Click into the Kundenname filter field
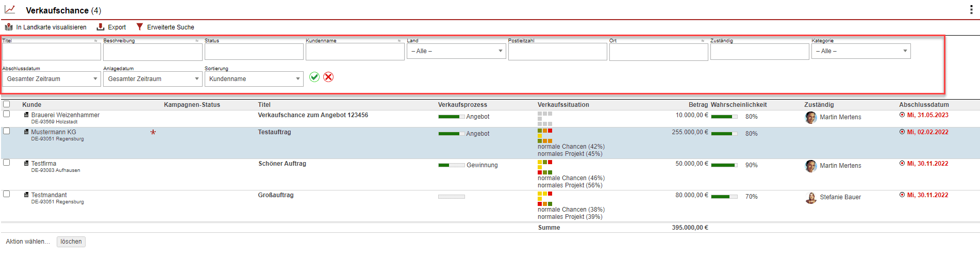The height and width of the screenshot is (255, 980). point(355,52)
